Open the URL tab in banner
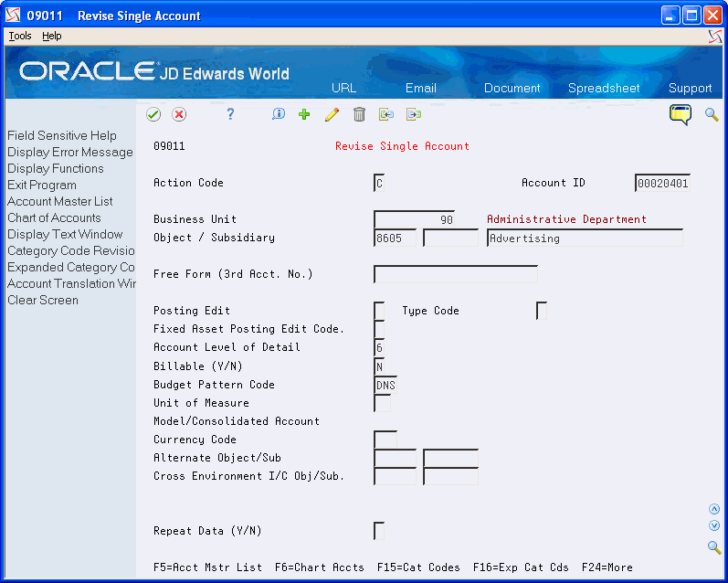 (343, 88)
